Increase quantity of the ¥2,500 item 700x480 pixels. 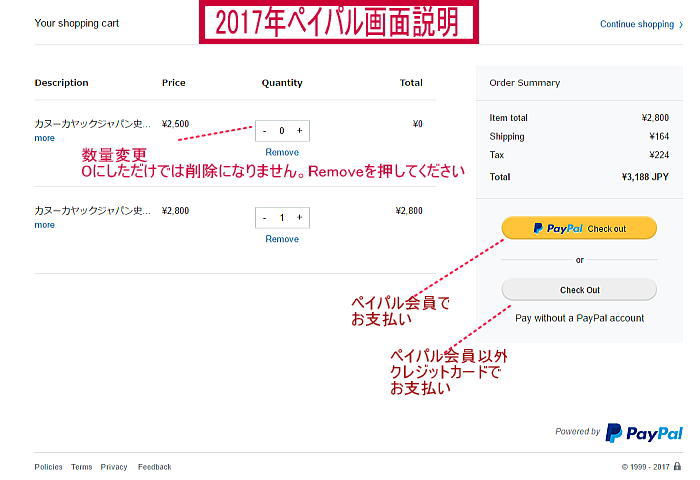(x=300, y=130)
